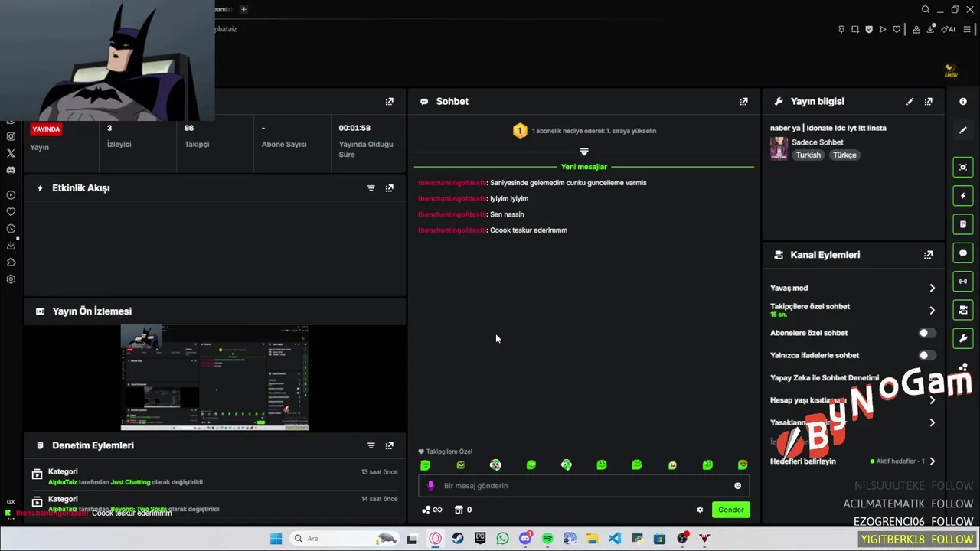Open the shop icon below chat

[459, 510]
